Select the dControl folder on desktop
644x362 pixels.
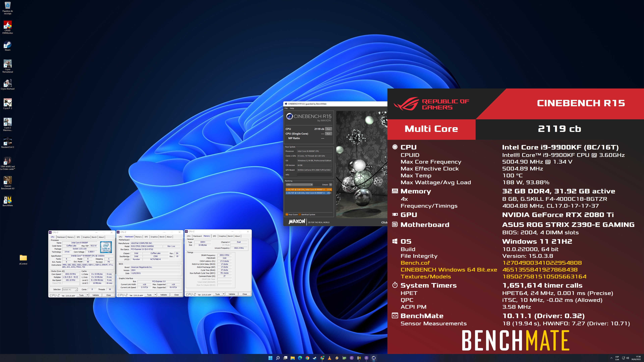coord(23,260)
